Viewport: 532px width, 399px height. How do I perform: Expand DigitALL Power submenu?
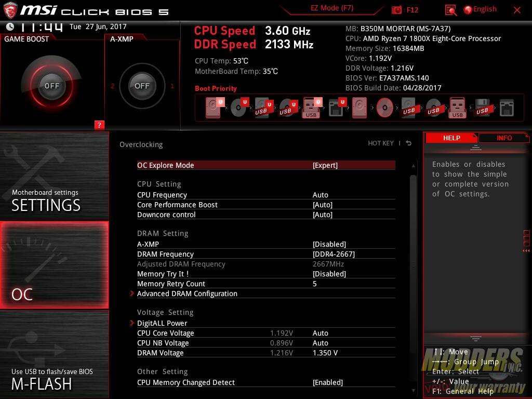pyautogui.click(x=162, y=323)
